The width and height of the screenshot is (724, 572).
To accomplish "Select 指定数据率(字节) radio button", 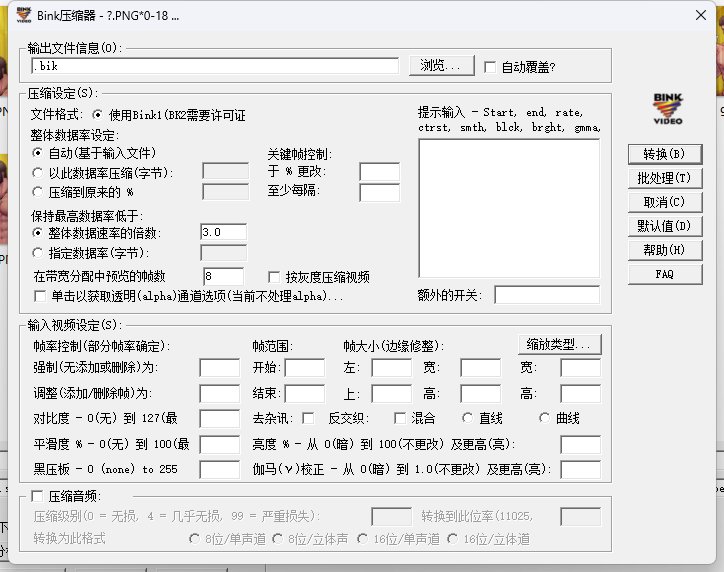I will [37, 253].
